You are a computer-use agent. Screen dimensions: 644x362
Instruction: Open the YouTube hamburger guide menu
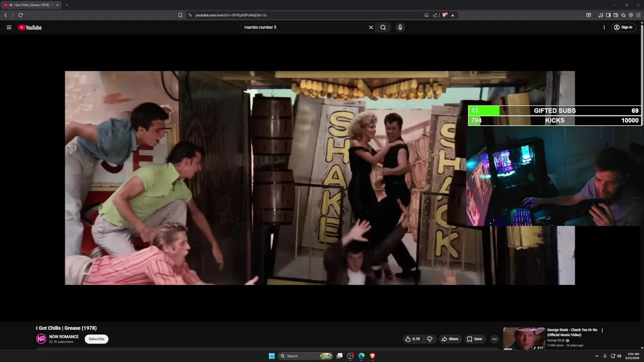pyautogui.click(x=9, y=28)
